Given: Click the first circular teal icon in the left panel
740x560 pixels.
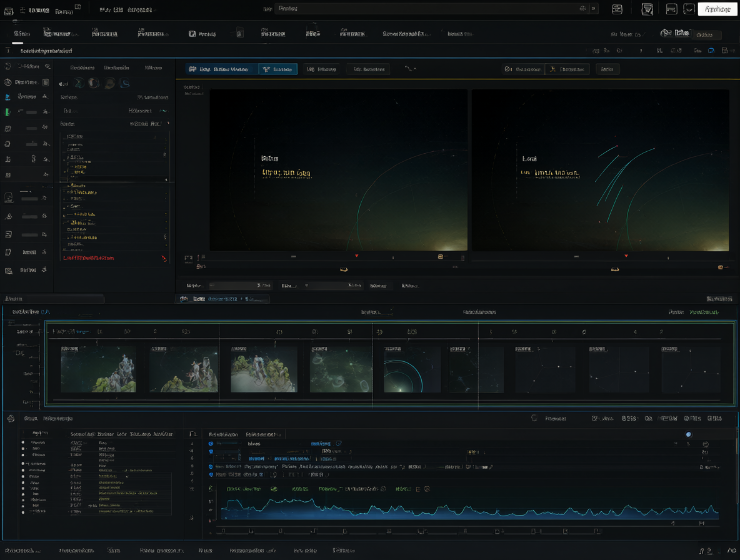Looking at the screenshot, I should coord(79,84).
